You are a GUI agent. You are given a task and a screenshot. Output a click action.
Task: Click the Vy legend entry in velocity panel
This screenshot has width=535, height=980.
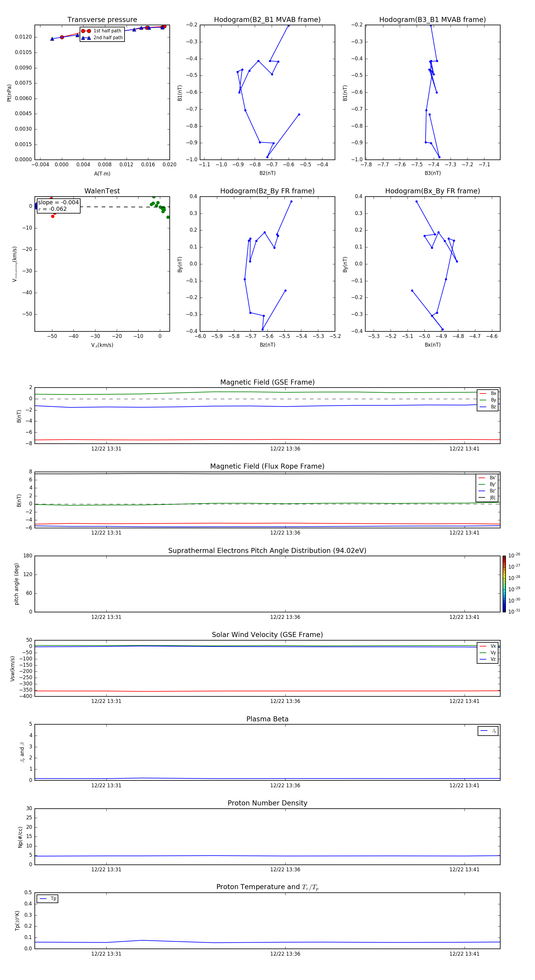pos(488,652)
